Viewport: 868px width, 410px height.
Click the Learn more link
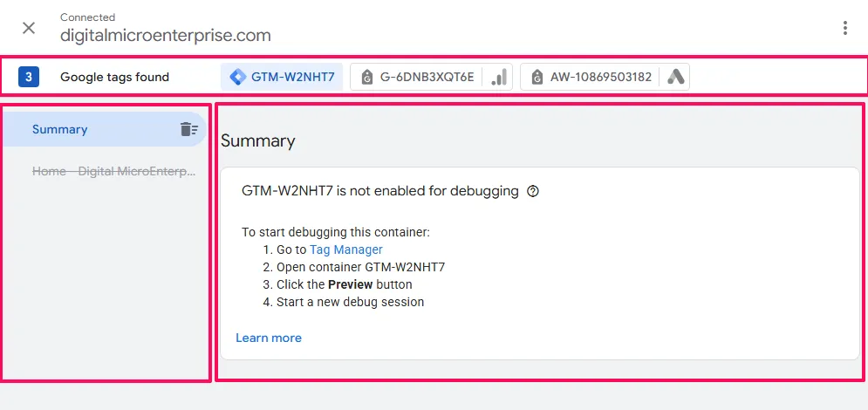[x=269, y=338]
